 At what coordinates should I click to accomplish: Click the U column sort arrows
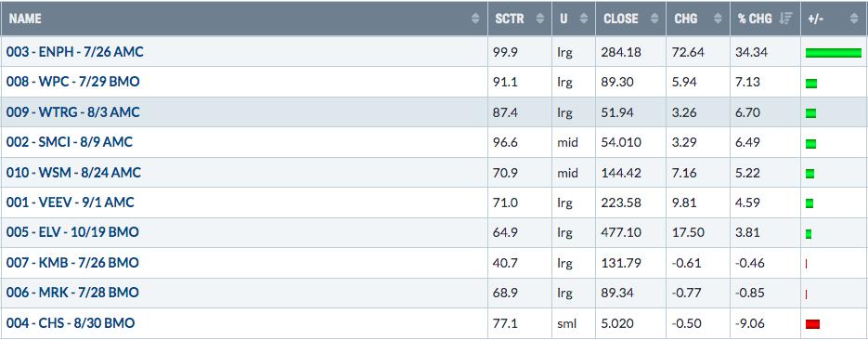coord(584,19)
